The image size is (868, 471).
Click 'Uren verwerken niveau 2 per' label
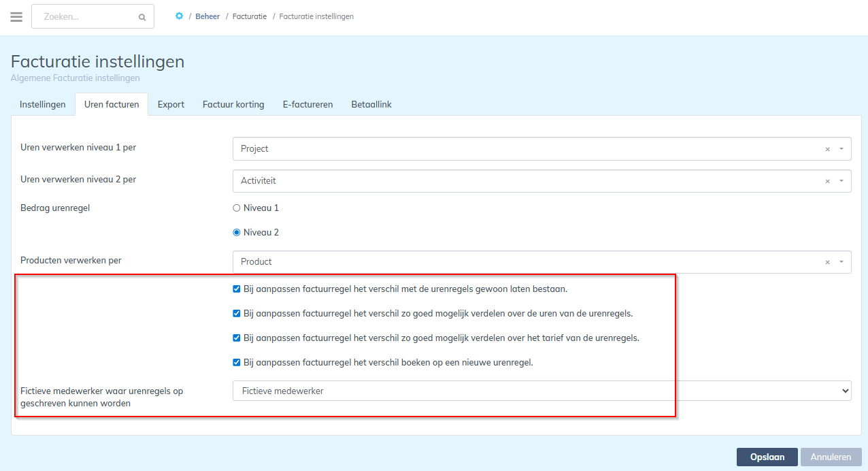coord(78,180)
